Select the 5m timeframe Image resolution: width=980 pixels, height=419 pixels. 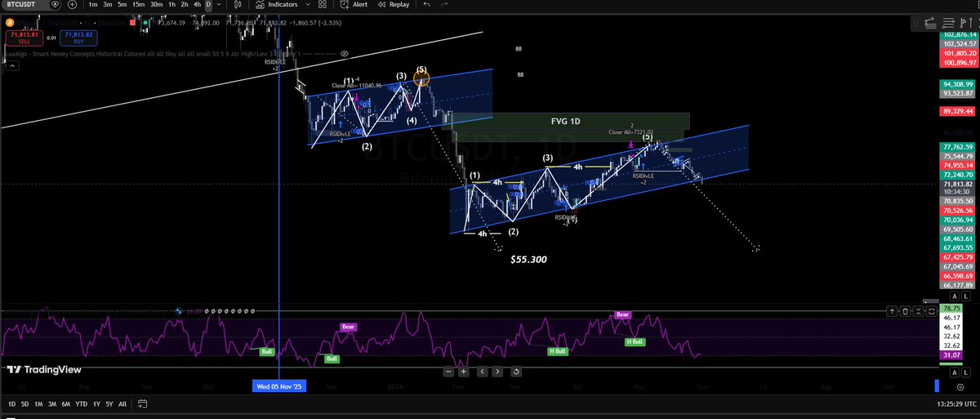pos(122,5)
